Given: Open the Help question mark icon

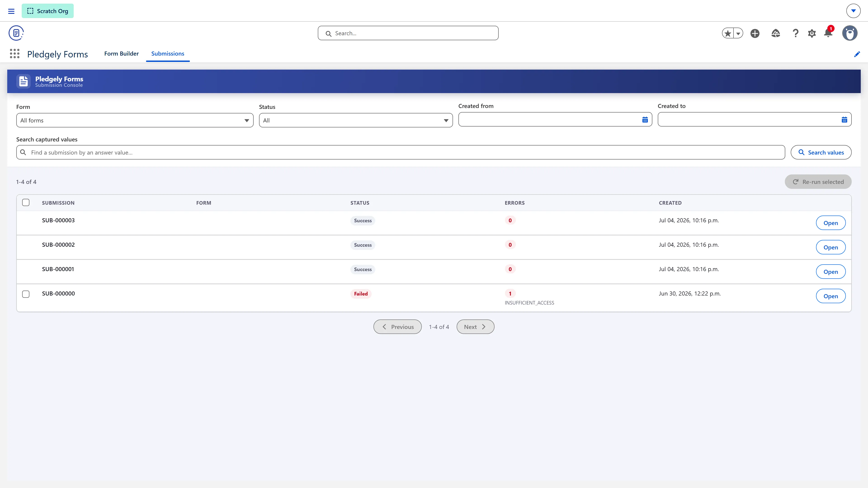Looking at the screenshot, I should tap(796, 33).
